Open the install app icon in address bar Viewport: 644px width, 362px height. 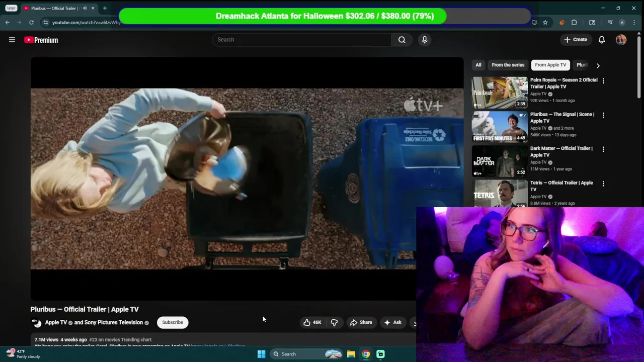(534, 22)
